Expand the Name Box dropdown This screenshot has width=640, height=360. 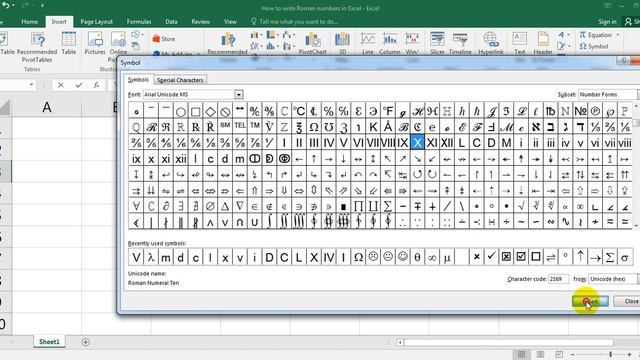tap(31, 85)
